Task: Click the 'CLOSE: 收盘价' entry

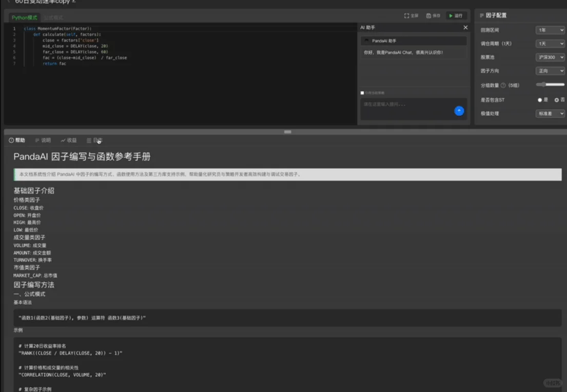Action: [29, 208]
